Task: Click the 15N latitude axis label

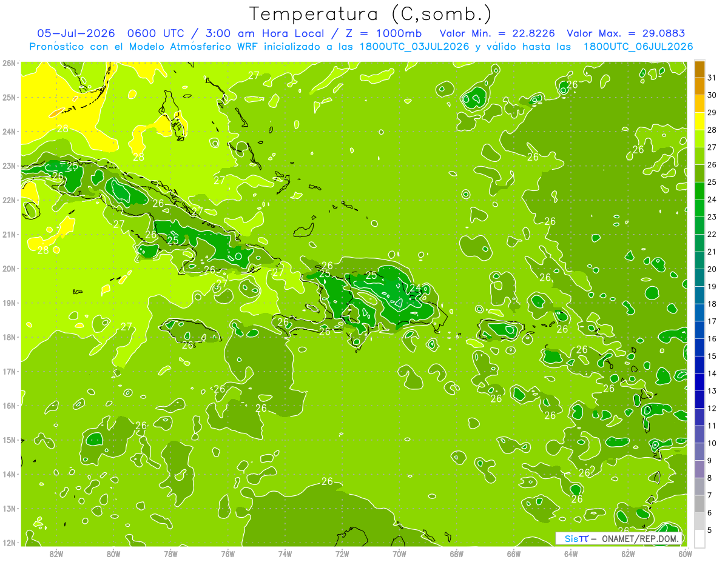Action: tap(9, 440)
